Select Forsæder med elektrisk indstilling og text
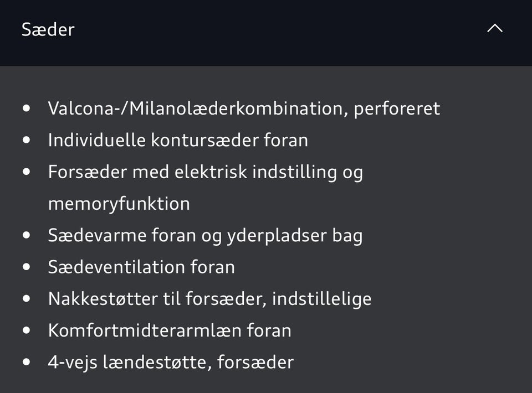The height and width of the screenshot is (393, 532). (205, 172)
